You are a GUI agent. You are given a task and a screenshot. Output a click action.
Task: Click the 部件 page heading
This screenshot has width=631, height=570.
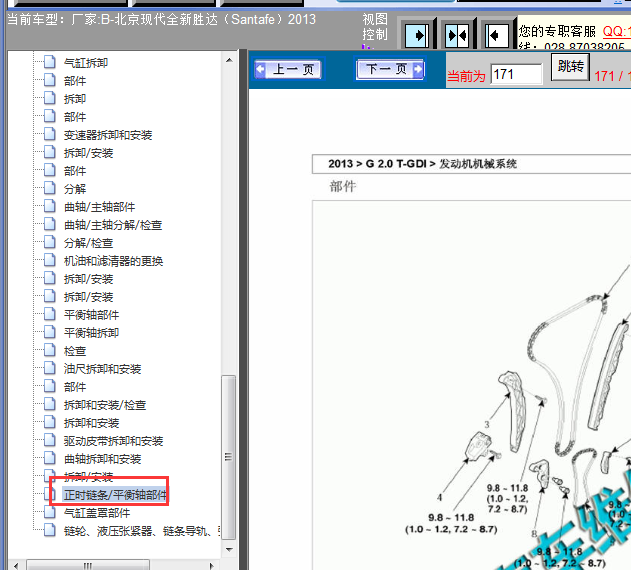click(343, 186)
